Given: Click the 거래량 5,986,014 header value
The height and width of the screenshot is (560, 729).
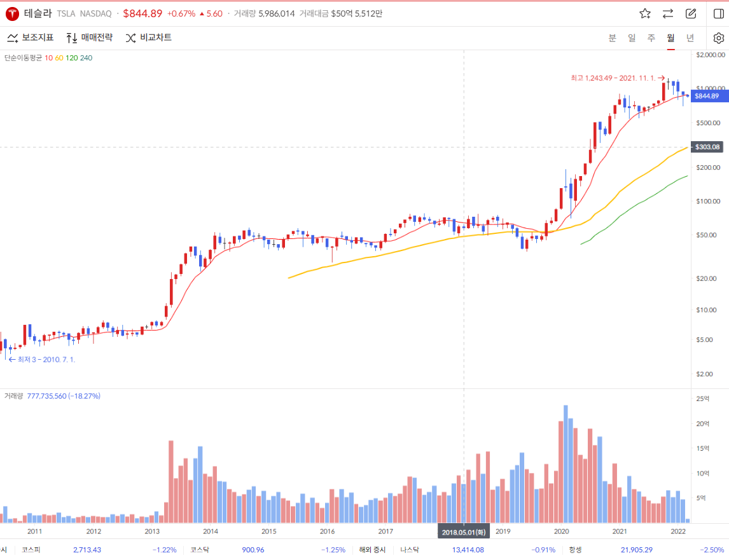Looking at the screenshot, I should pyautogui.click(x=264, y=14).
